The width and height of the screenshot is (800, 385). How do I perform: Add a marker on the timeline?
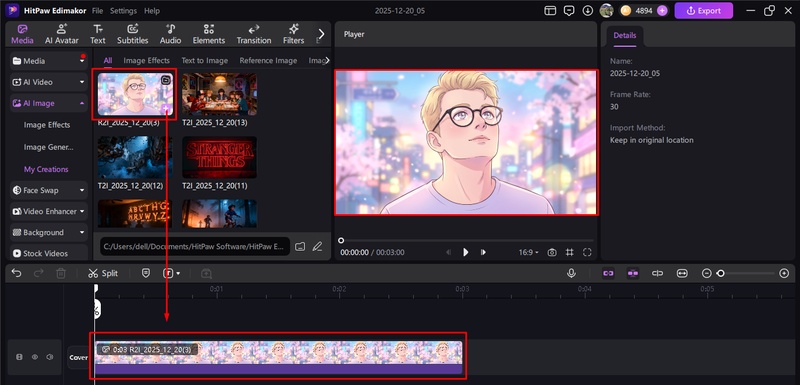(146, 273)
